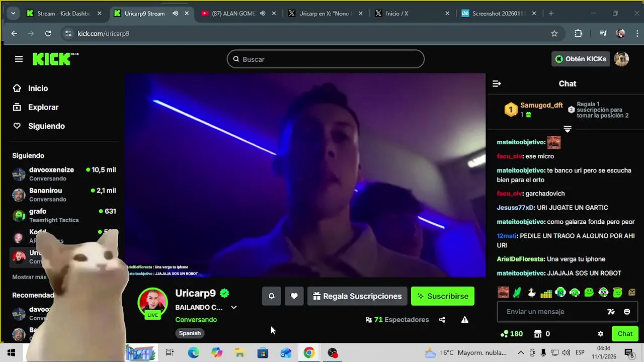Click Jesuss77xD username in chat
Viewport: 644px width, 362px height.
pyautogui.click(x=516, y=208)
